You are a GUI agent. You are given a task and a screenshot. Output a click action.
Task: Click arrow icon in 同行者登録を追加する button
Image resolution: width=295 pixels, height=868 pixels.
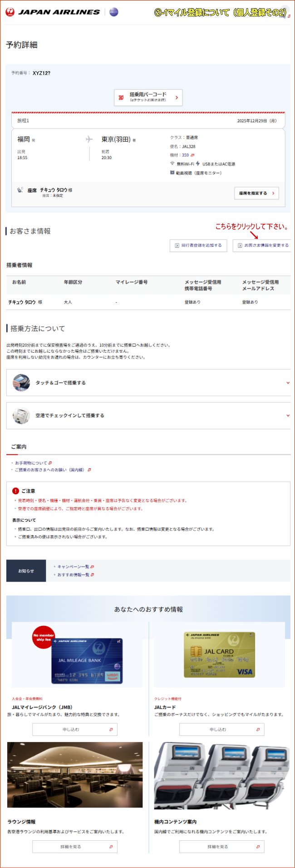(177, 245)
